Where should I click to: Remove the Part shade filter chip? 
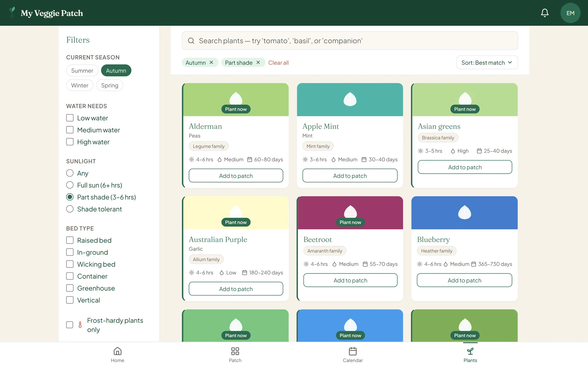point(258,63)
